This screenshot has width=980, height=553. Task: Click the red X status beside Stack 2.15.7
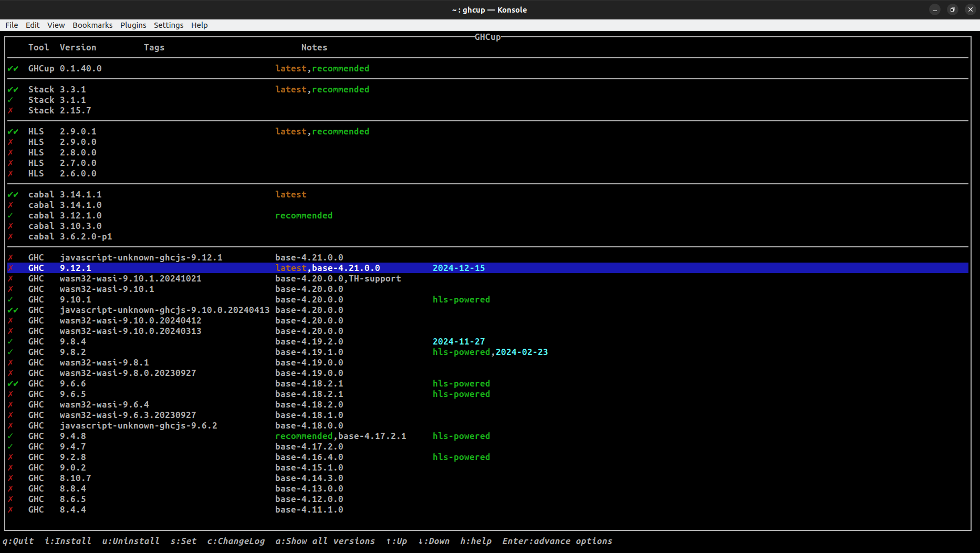(x=11, y=111)
